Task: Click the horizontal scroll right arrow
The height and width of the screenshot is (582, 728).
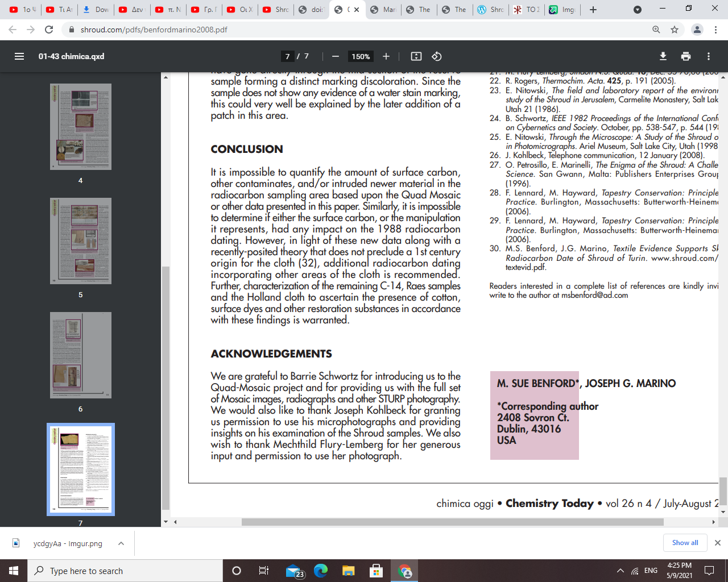Action: pos(714,522)
